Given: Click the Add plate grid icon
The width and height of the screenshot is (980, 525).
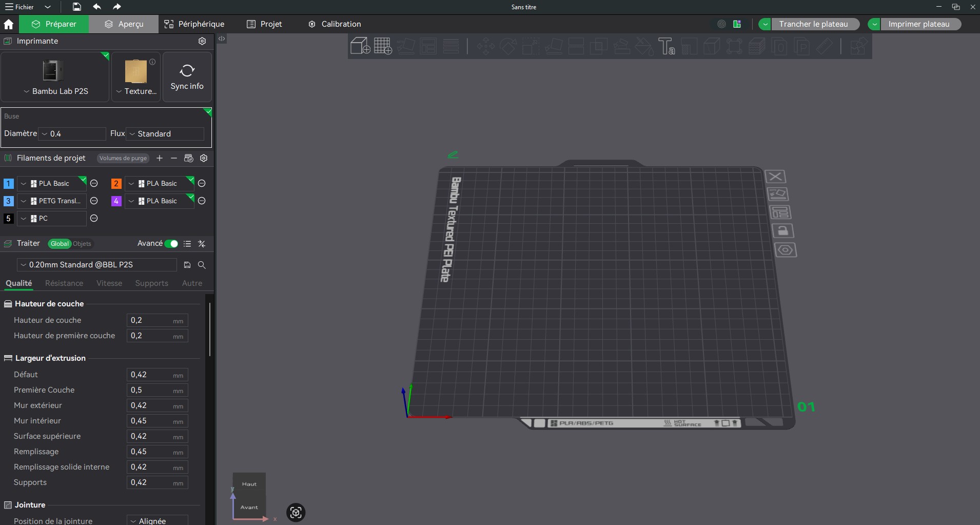Looking at the screenshot, I should pos(383,46).
